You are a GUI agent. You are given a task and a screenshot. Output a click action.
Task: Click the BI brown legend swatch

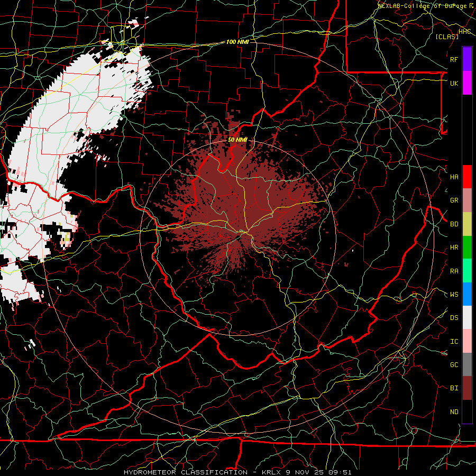(467, 388)
